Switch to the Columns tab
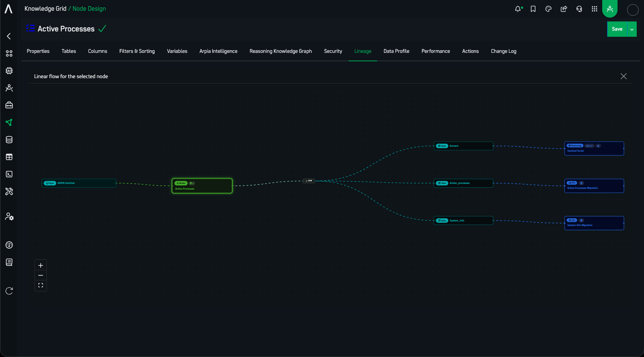The image size is (644, 357). tap(97, 51)
